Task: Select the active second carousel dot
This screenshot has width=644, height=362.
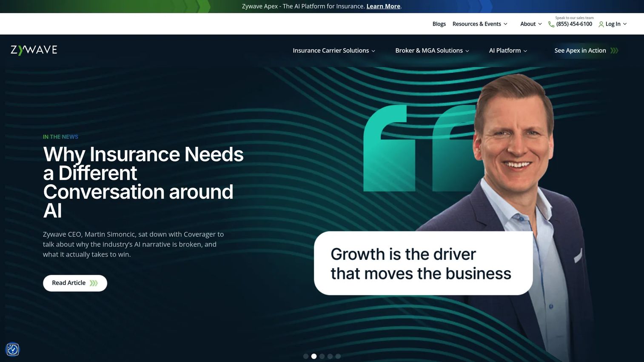Action: (314, 356)
